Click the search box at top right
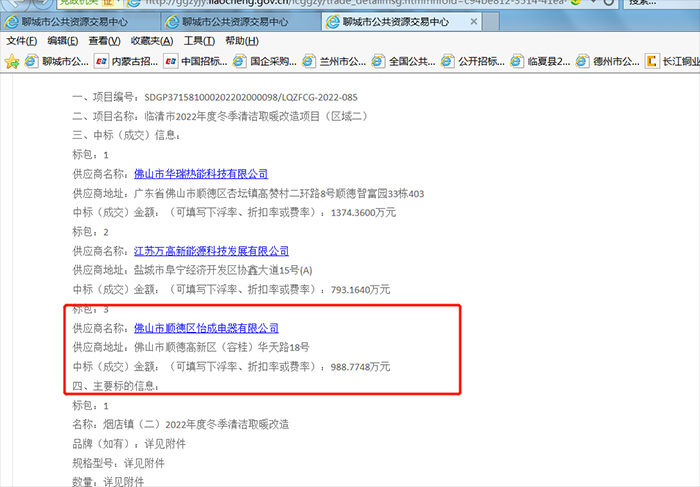The width and height of the screenshot is (700, 487). click(661, 2)
